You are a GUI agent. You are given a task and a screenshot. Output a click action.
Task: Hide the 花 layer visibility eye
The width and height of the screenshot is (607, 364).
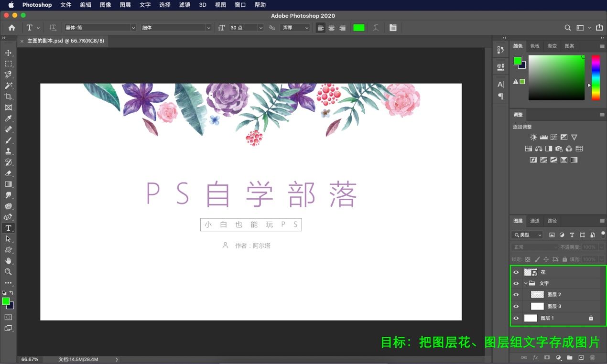[516, 272]
